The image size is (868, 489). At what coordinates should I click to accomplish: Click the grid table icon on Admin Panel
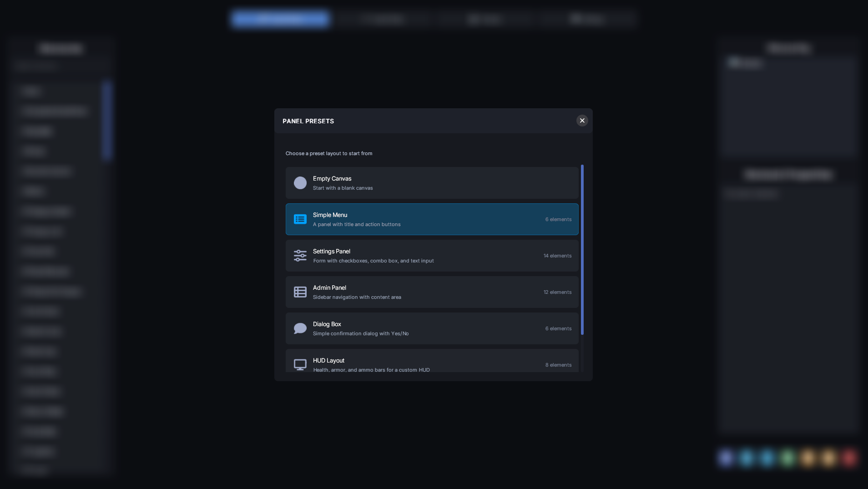point(300,292)
